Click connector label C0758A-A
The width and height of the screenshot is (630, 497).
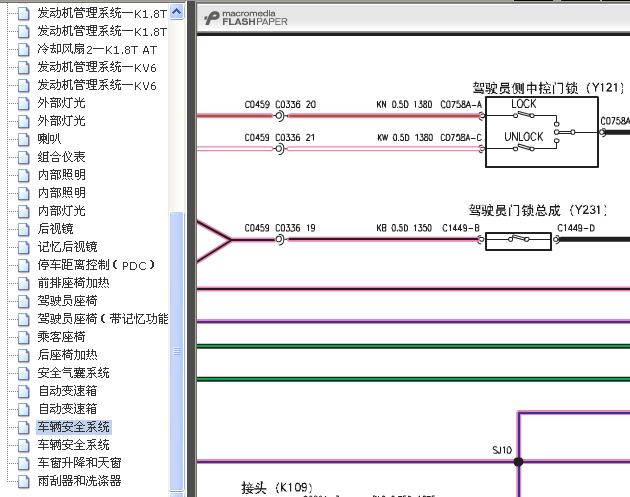point(461,105)
